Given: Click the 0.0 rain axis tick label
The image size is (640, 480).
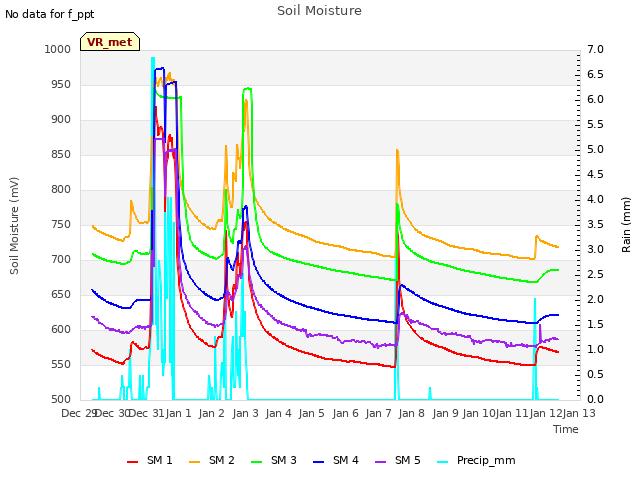Looking at the screenshot, I should pyautogui.click(x=595, y=399).
